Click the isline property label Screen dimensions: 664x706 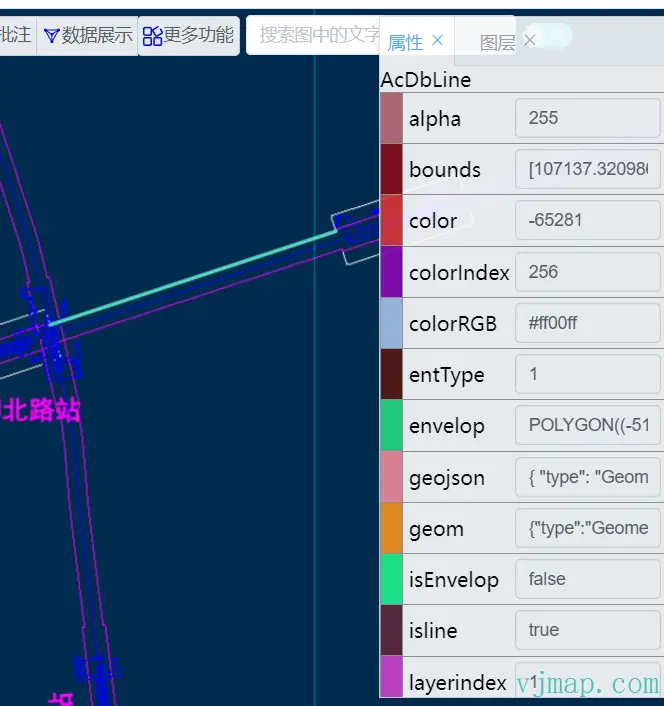click(433, 631)
